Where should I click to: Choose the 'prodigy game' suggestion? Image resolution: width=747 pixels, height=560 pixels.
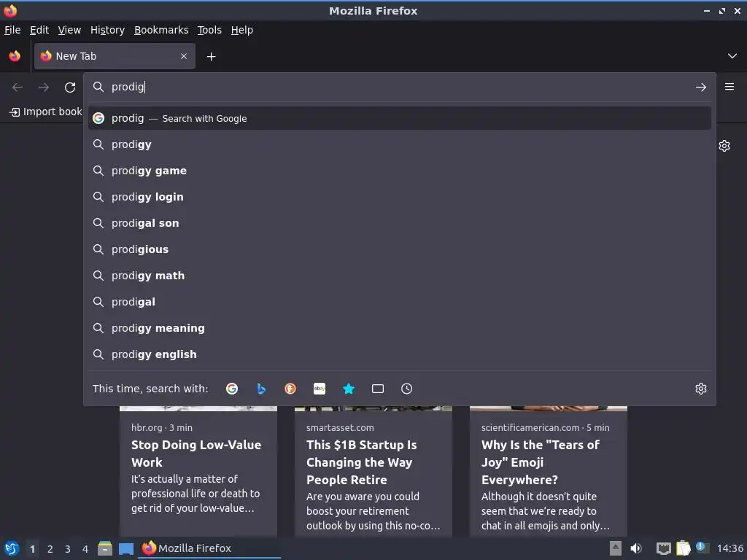tap(400, 171)
